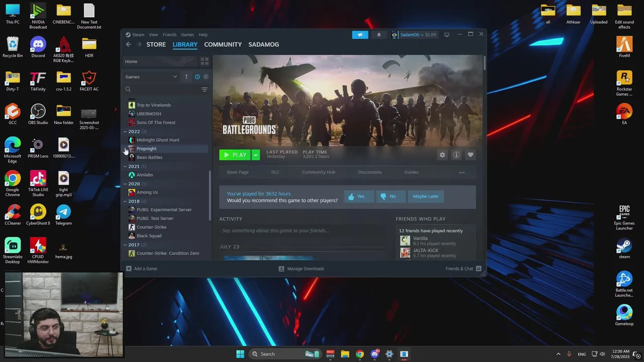Viewport: 644px width, 362px height.
Task: Open Steam announcements megaphone button
Action: (x=360, y=35)
